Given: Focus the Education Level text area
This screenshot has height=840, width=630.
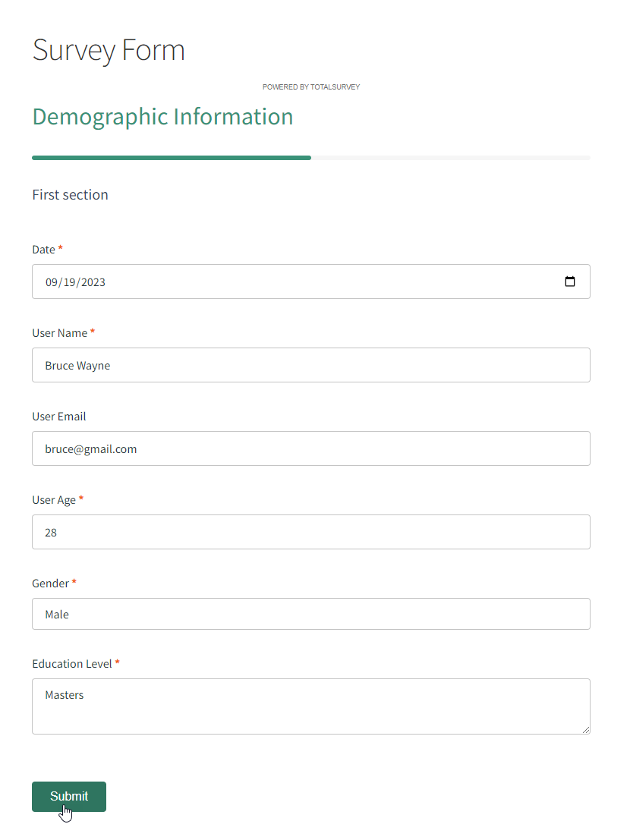Looking at the screenshot, I should pos(311,706).
